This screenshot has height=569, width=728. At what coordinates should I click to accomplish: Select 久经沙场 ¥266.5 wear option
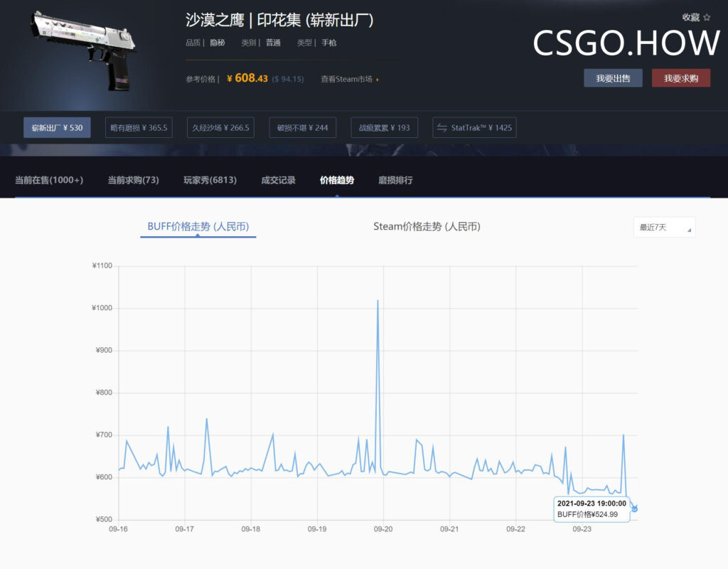point(220,128)
